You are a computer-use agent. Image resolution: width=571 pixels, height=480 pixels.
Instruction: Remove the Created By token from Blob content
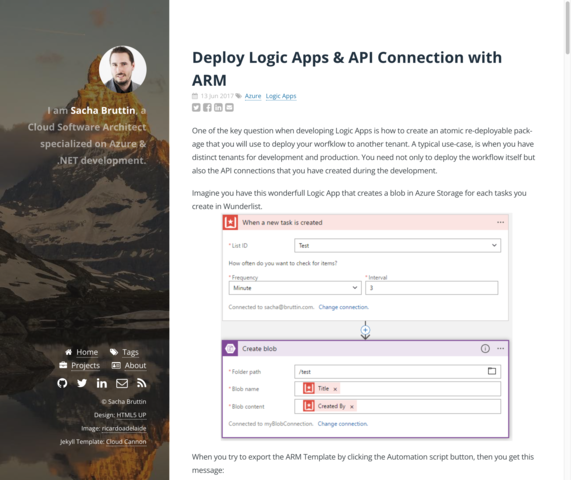(352, 407)
